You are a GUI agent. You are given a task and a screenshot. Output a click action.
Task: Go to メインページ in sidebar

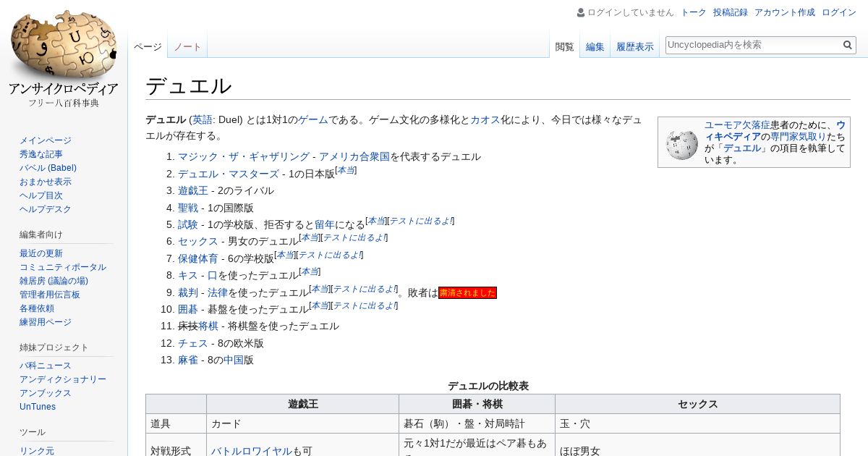click(46, 140)
